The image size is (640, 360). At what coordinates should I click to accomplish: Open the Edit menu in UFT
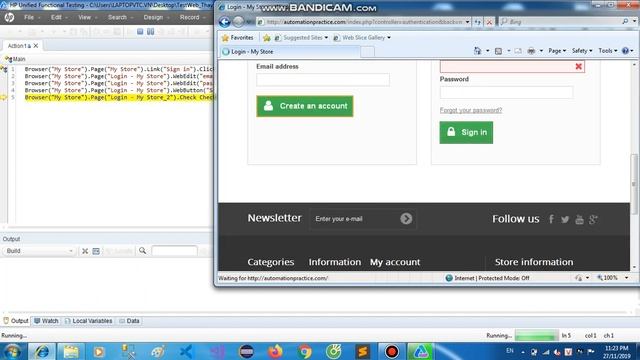pyautogui.click(x=56, y=18)
